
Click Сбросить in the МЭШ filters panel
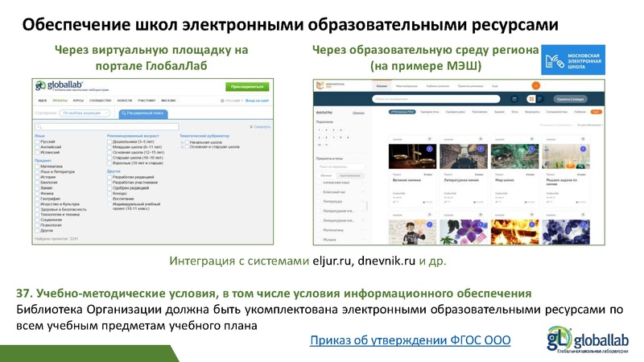coord(358,113)
